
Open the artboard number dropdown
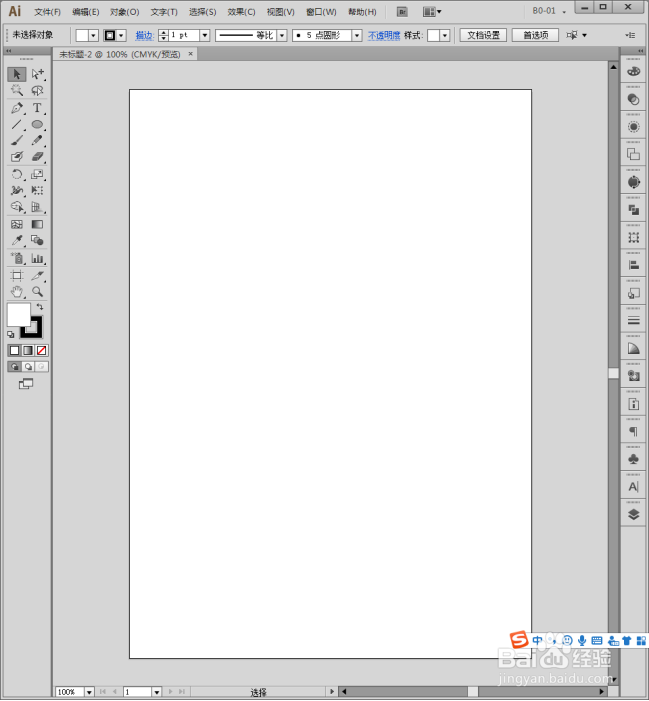coord(156,692)
